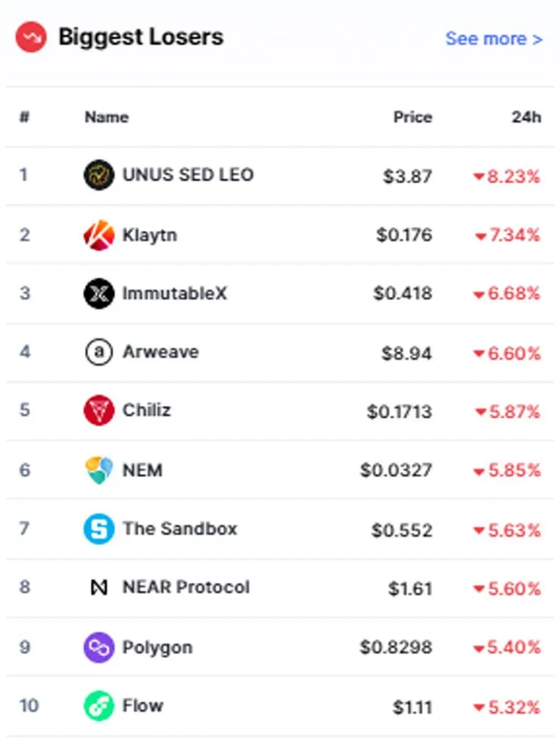
Task: Click the NEM multicolor logo
Action: [99, 470]
